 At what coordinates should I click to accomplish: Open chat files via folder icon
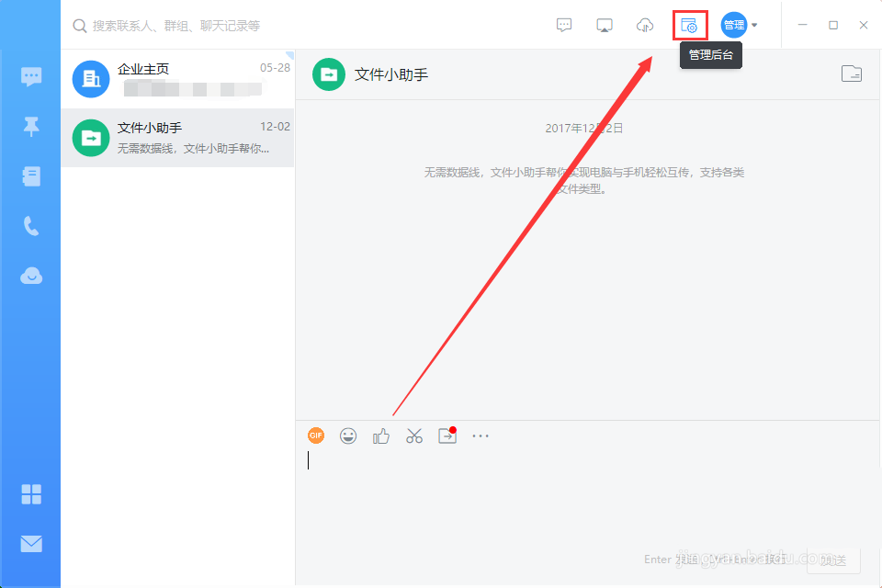851,73
